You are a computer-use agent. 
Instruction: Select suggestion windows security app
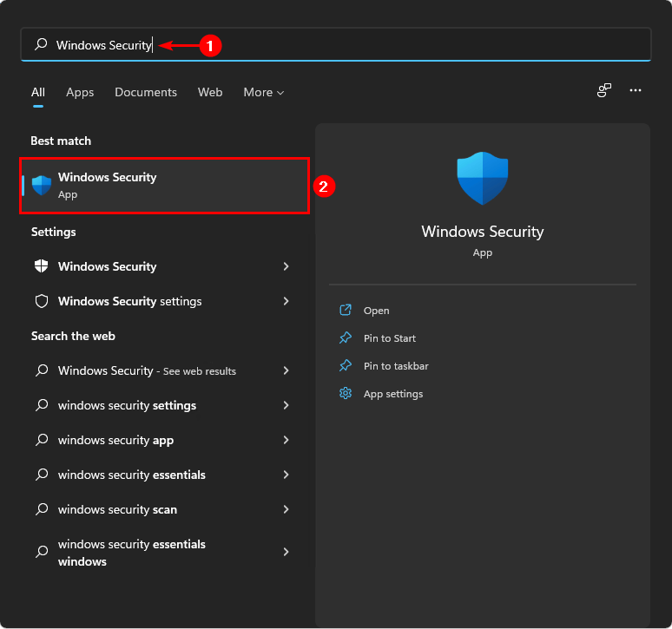(163, 440)
